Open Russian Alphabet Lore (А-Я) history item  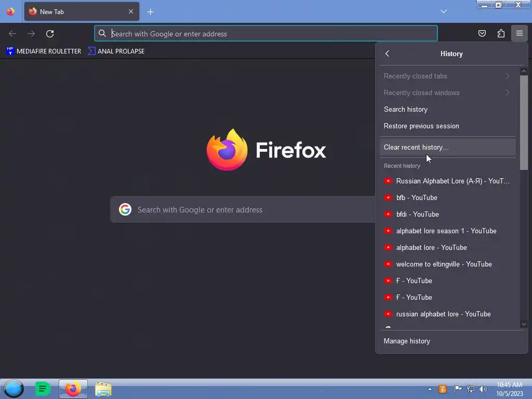[x=447, y=181]
